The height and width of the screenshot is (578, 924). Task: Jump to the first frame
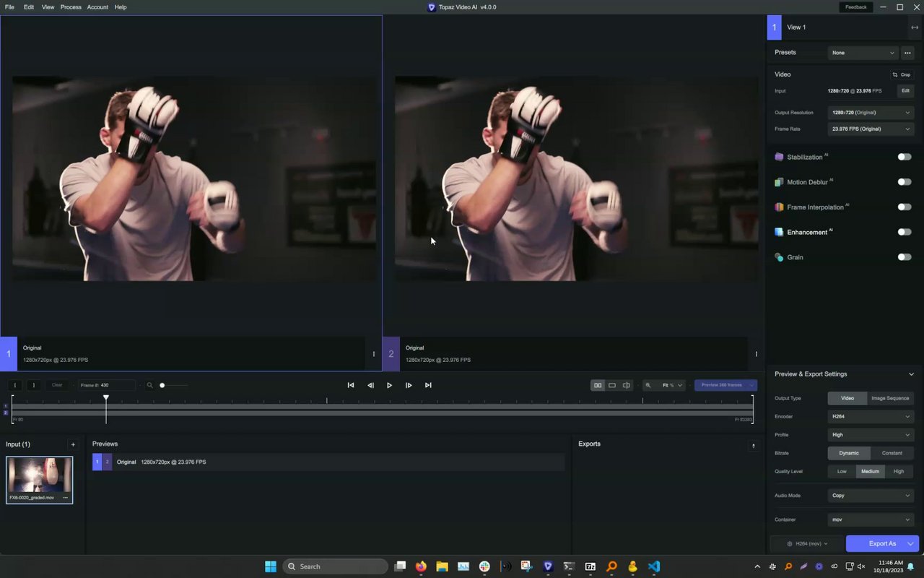click(x=351, y=385)
